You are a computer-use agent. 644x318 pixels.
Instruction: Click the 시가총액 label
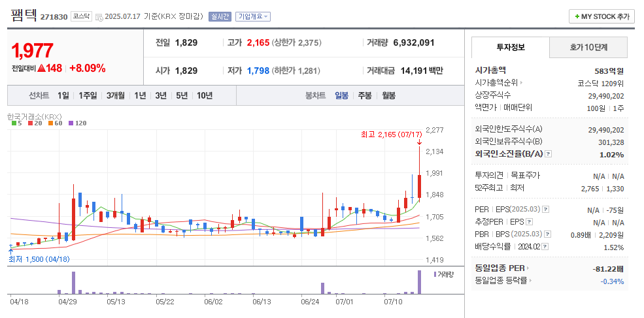(x=489, y=71)
